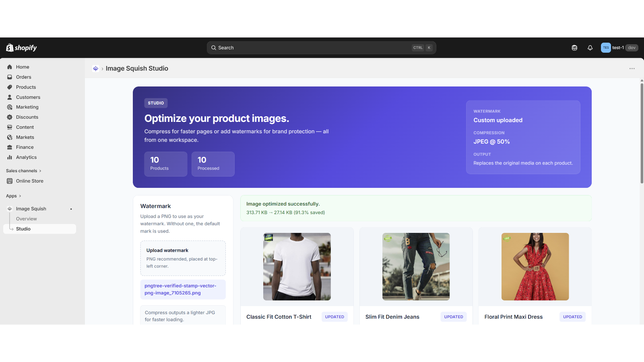Open the Orders icon in sidebar

(x=10, y=77)
